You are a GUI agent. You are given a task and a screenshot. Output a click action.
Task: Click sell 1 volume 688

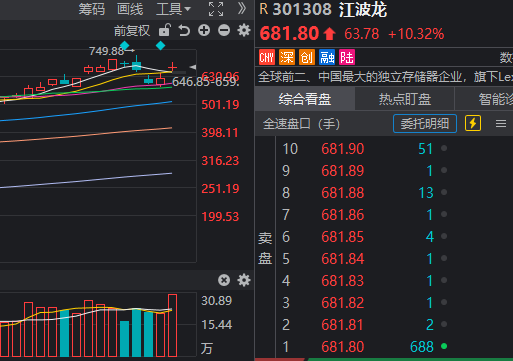pyautogui.click(x=422, y=347)
